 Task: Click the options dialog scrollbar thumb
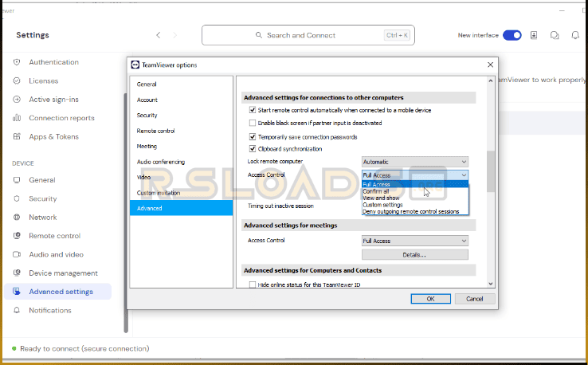491,171
